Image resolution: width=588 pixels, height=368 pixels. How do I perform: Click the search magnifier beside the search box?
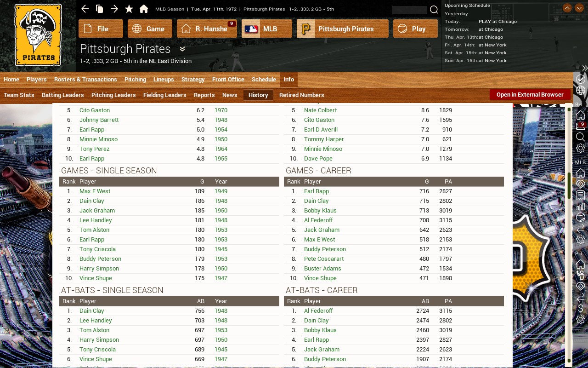(x=434, y=10)
